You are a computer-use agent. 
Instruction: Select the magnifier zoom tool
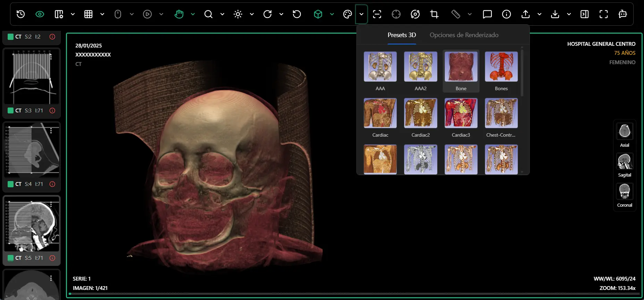(x=208, y=14)
